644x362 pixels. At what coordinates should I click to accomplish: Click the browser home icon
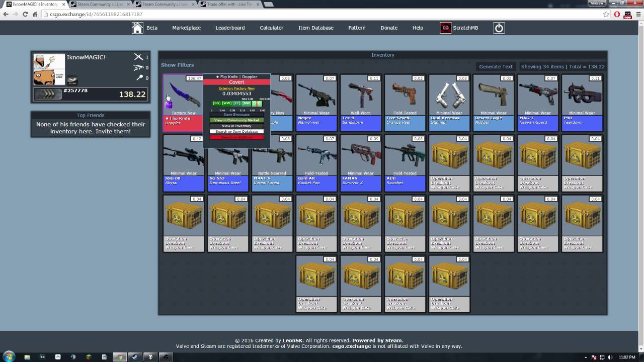coord(35,14)
